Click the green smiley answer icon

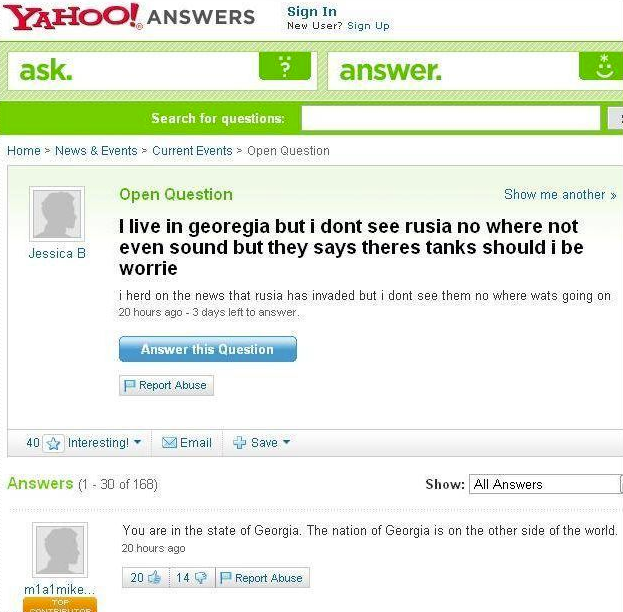[601, 66]
